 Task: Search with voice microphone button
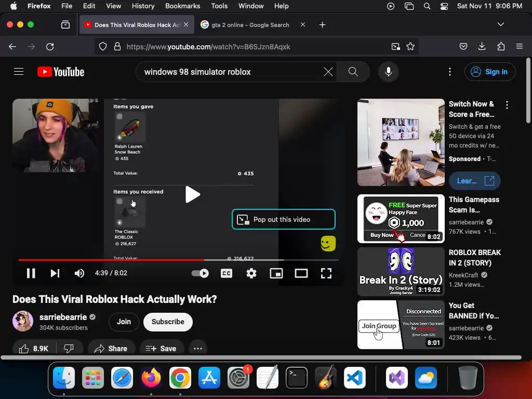(x=389, y=72)
